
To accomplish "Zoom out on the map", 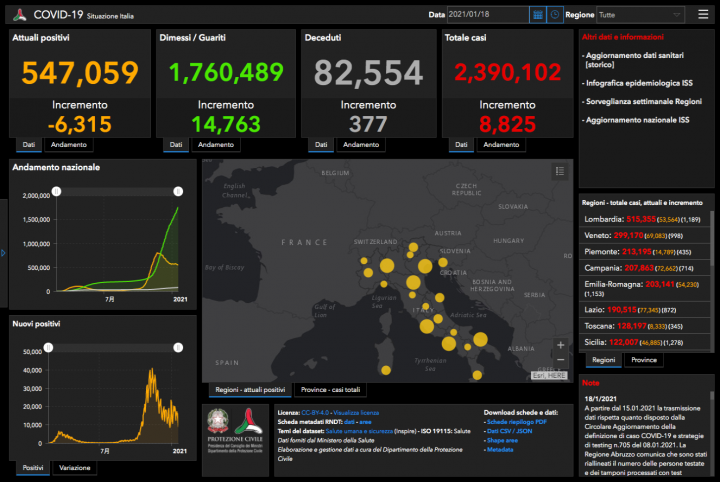I will pyautogui.click(x=560, y=360).
